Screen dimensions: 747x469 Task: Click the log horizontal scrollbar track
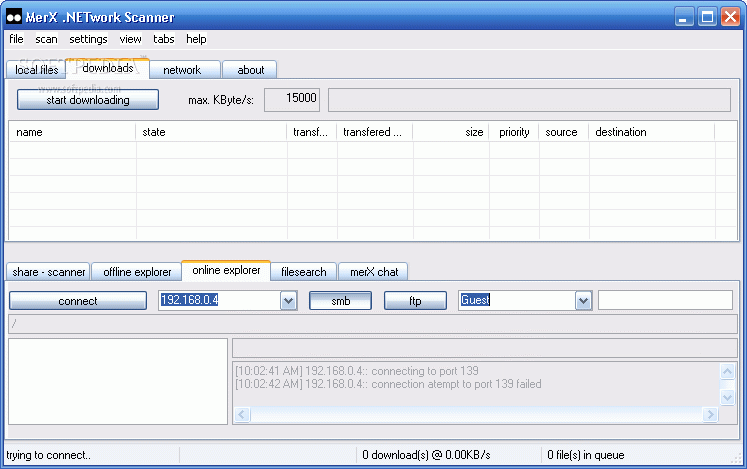coord(476,414)
